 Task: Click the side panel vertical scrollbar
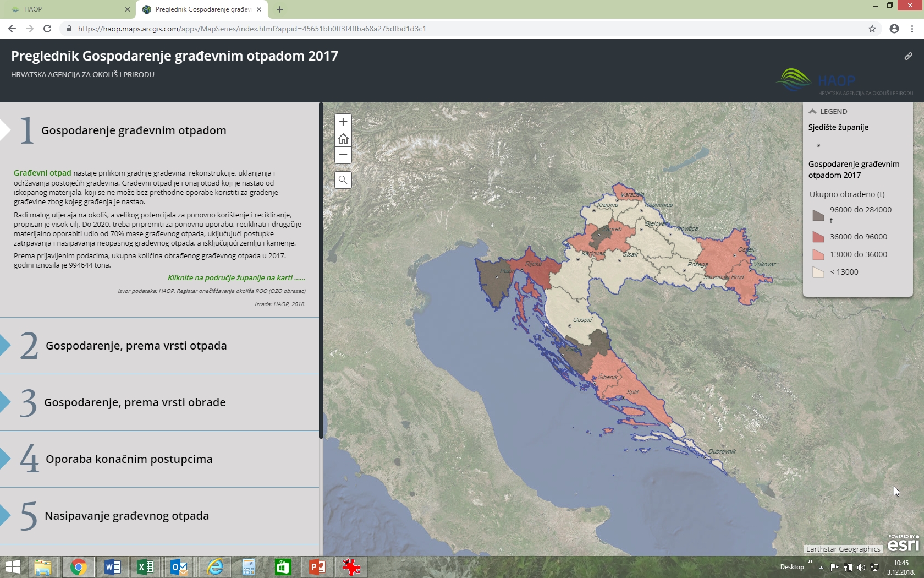click(321, 270)
